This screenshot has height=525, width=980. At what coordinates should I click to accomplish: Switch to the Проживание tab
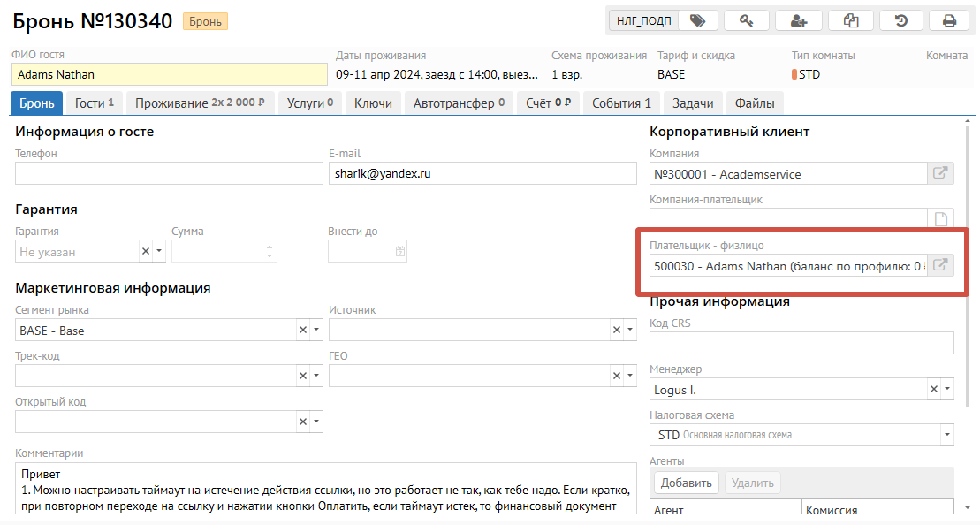click(200, 103)
